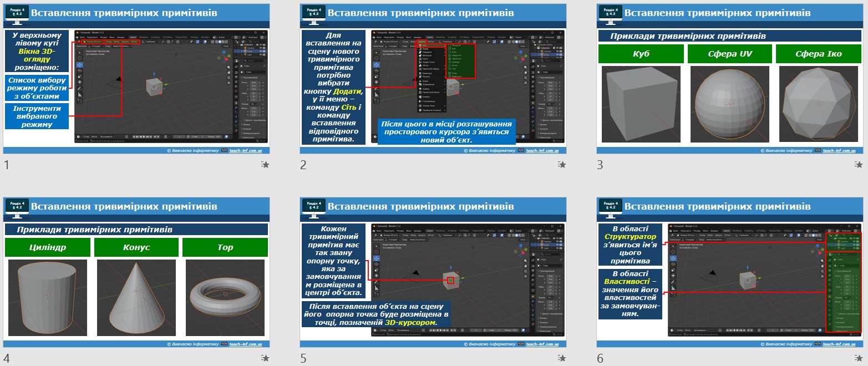
Task: Click the star icon beneath slide 4
Action: coord(266,358)
